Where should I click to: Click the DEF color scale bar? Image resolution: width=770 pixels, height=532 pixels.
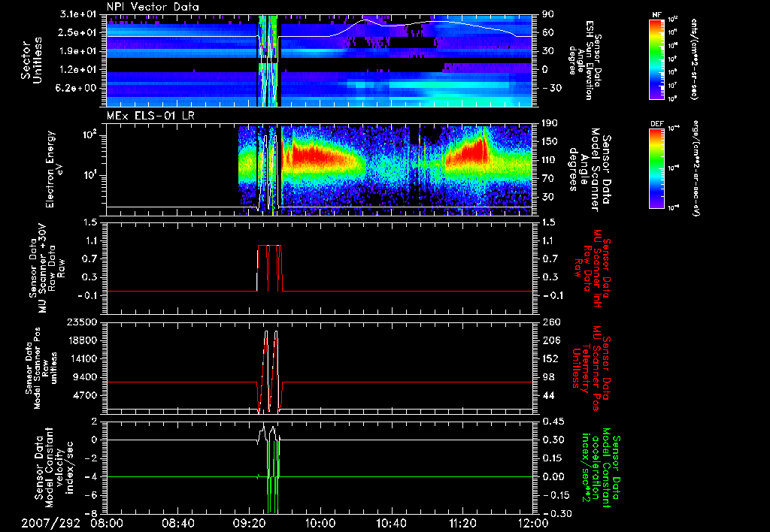point(657,168)
